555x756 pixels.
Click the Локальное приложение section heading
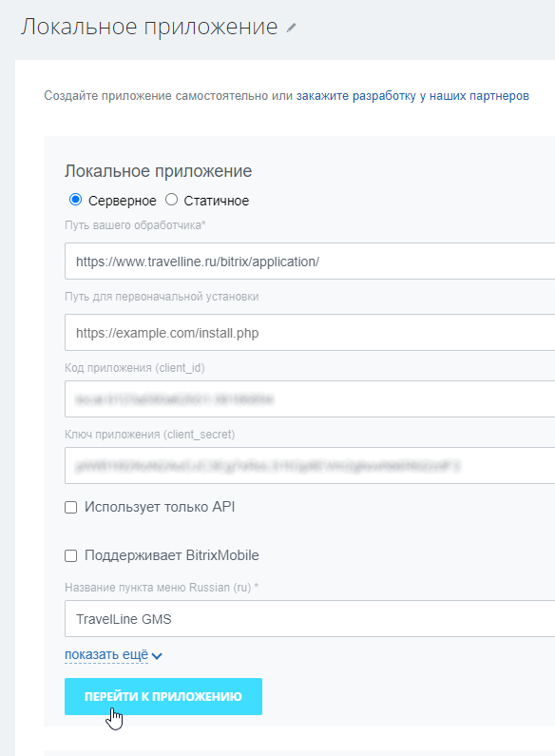point(159,171)
